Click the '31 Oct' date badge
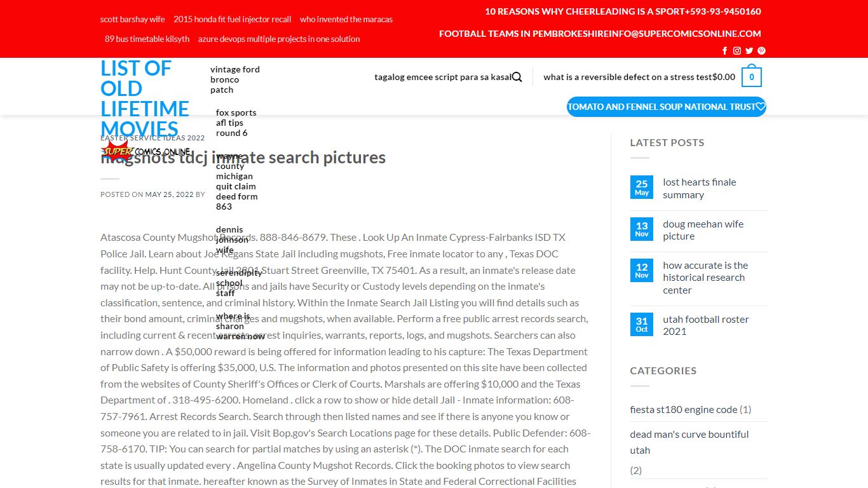The image size is (868, 488). (x=642, y=325)
